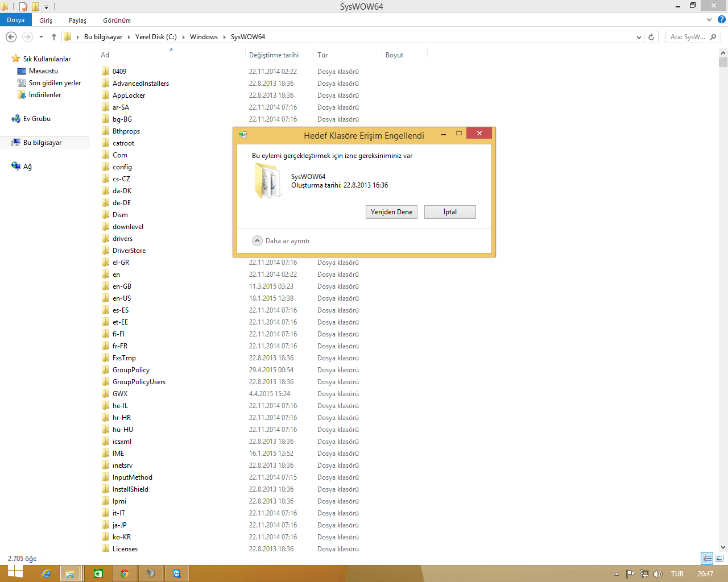The height and width of the screenshot is (582, 728).
Task: Select the AdvancedInstallers folder icon
Action: pyautogui.click(x=106, y=84)
